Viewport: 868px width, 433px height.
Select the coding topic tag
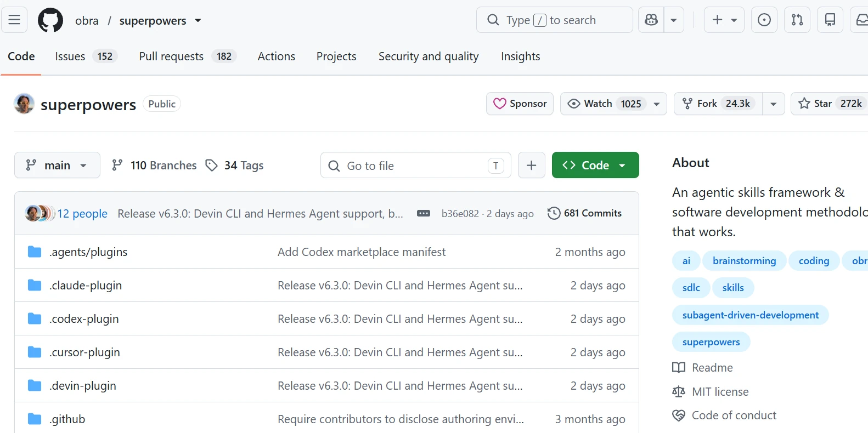pyautogui.click(x=814, y=261)
